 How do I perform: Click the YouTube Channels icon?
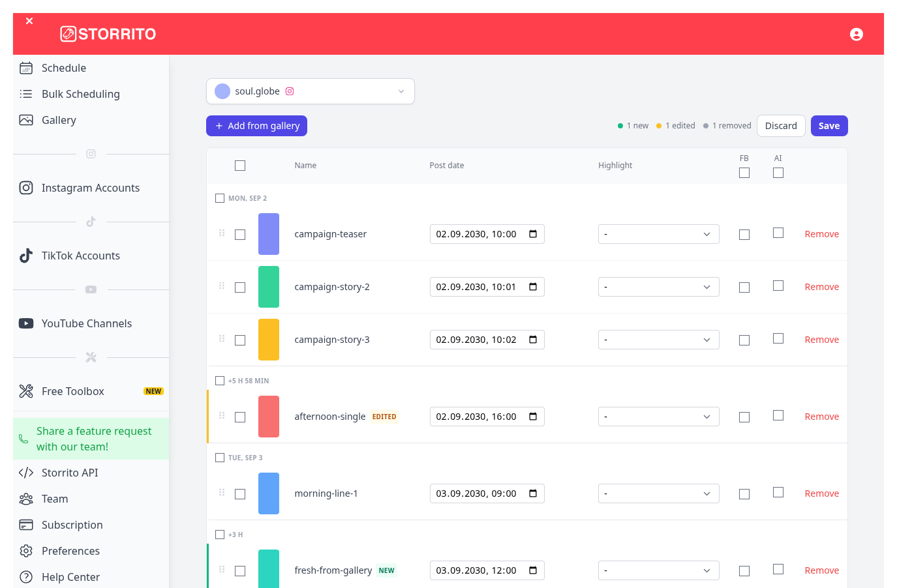26,323
